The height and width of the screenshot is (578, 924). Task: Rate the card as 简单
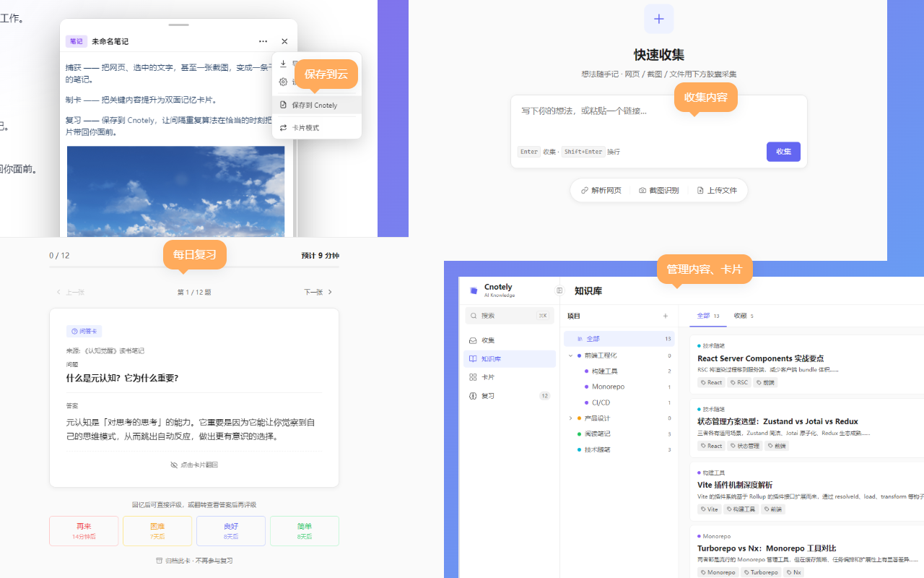pos(304,531)
